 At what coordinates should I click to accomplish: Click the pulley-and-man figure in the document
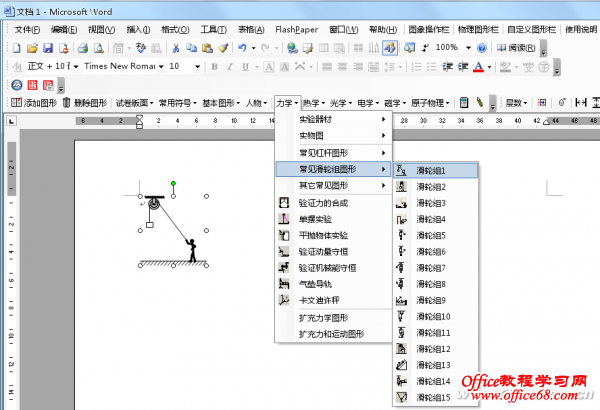coord(173,230)
